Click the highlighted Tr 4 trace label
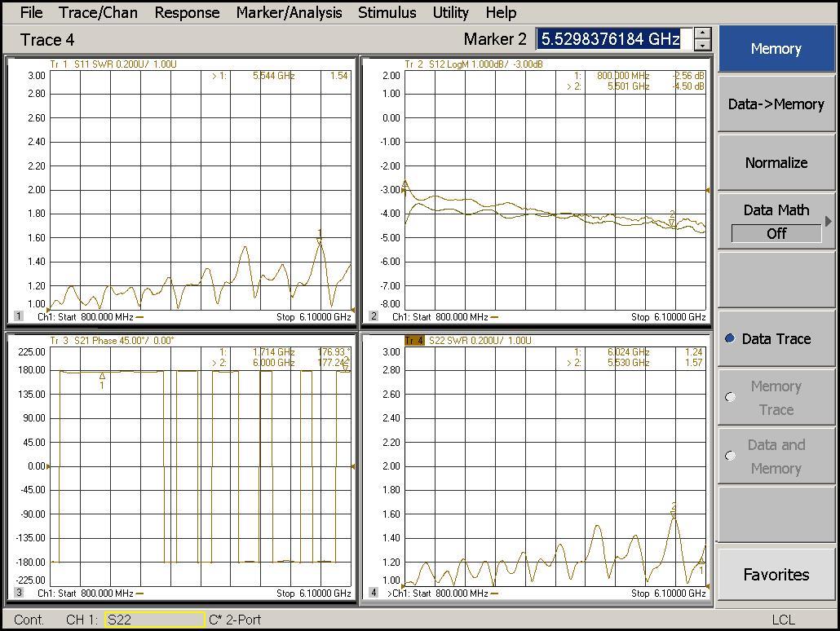 pyautogui.click(x=415, y=340)
